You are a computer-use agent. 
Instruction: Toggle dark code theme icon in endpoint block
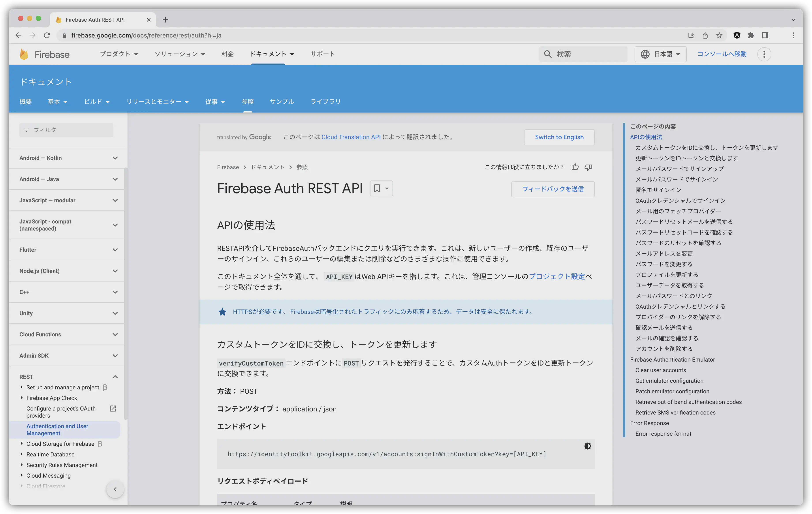pos(587,446)
